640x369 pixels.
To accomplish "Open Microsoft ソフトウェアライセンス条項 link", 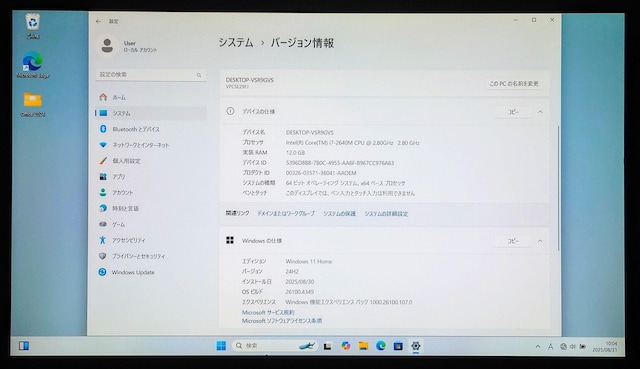I will (282, 321).
